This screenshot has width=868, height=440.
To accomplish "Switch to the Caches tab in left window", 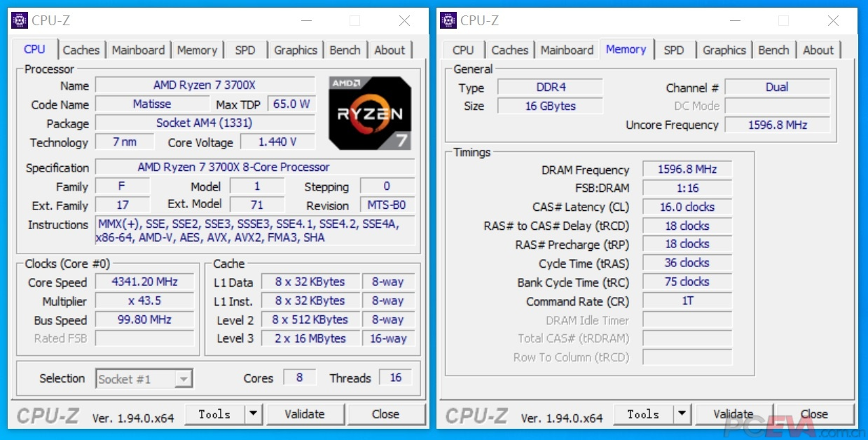I will point(81,50).
